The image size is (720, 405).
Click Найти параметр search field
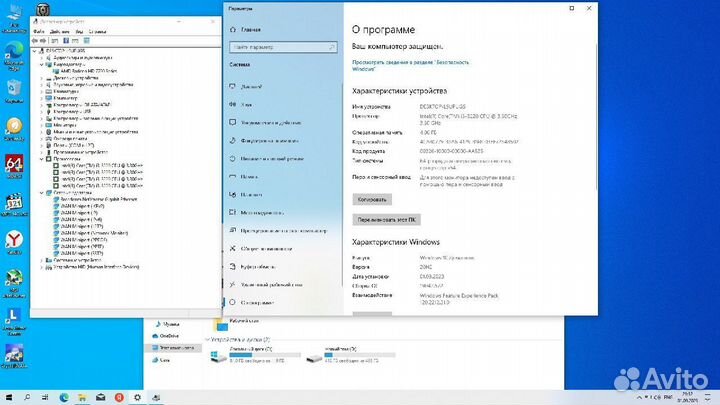click(x=283, y=47)
